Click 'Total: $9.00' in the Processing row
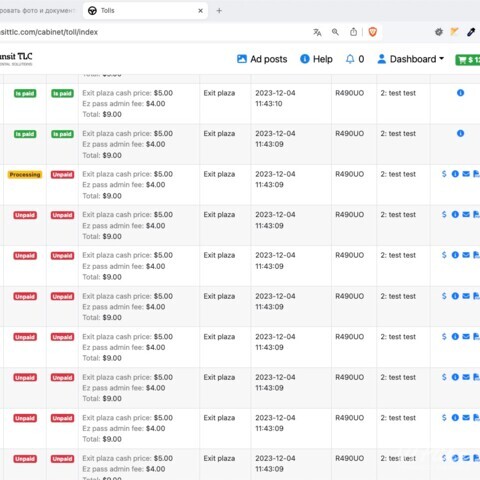Image resolution: width=480 pixels, height=480 pixels. pos(102,196)
